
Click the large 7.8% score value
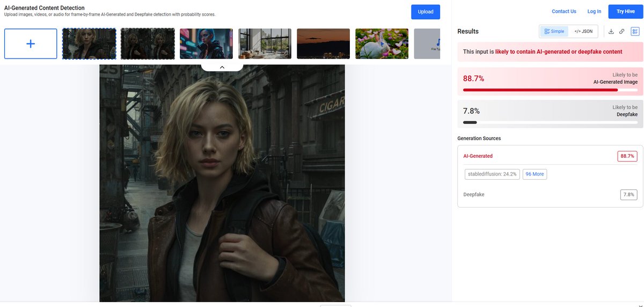[x=471, y=111]
